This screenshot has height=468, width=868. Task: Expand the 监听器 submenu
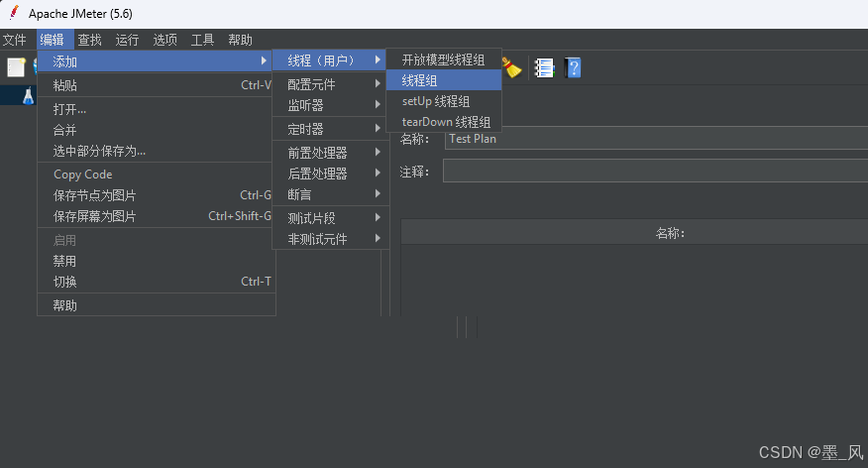click(x=331, y=105)
